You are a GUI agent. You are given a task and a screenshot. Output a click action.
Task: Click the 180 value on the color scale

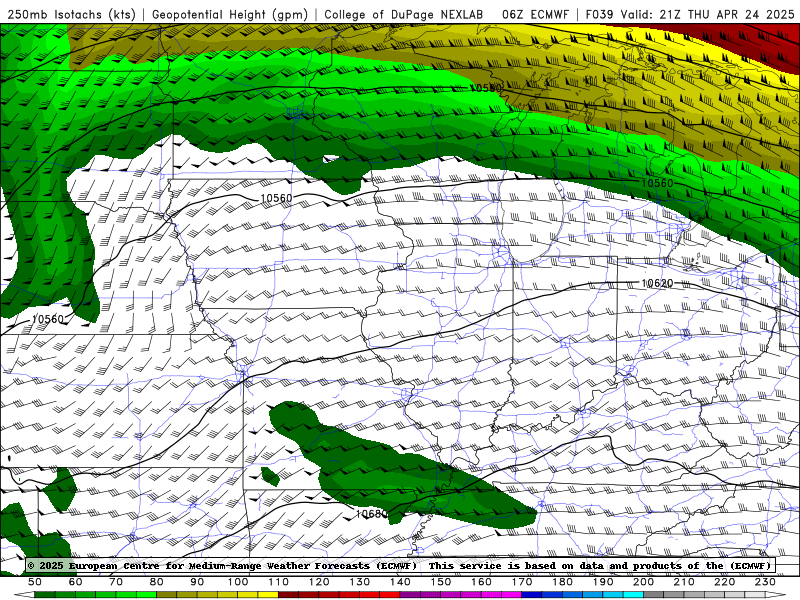tap(562, 582)
